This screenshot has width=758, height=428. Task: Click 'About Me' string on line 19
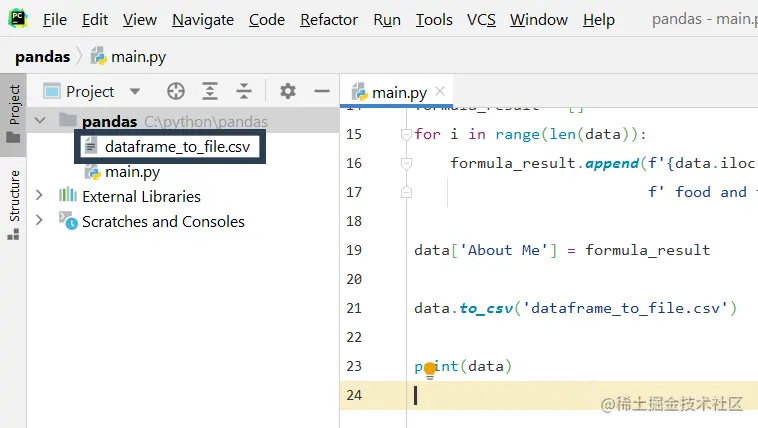(x=503, y=250)
